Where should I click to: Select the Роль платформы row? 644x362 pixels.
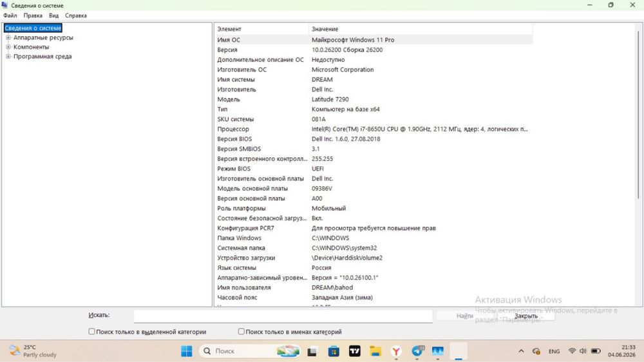click(x=374, y=208)
